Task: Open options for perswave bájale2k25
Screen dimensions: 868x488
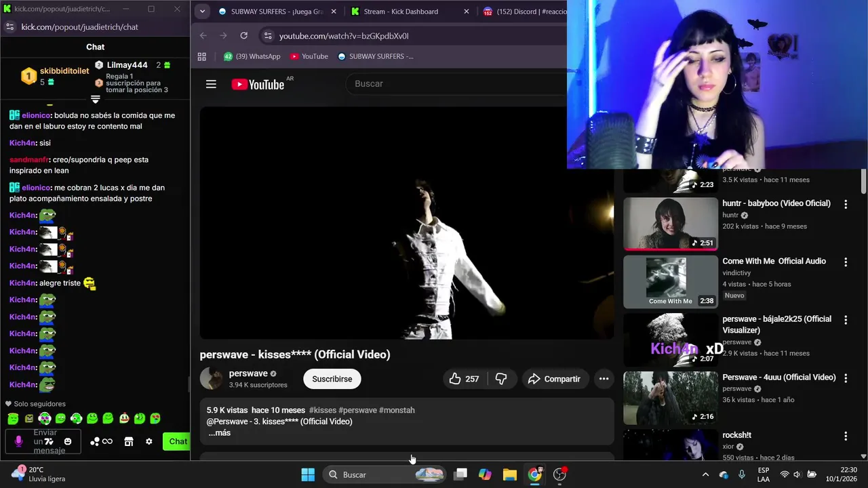Action: tap(846, 320)
